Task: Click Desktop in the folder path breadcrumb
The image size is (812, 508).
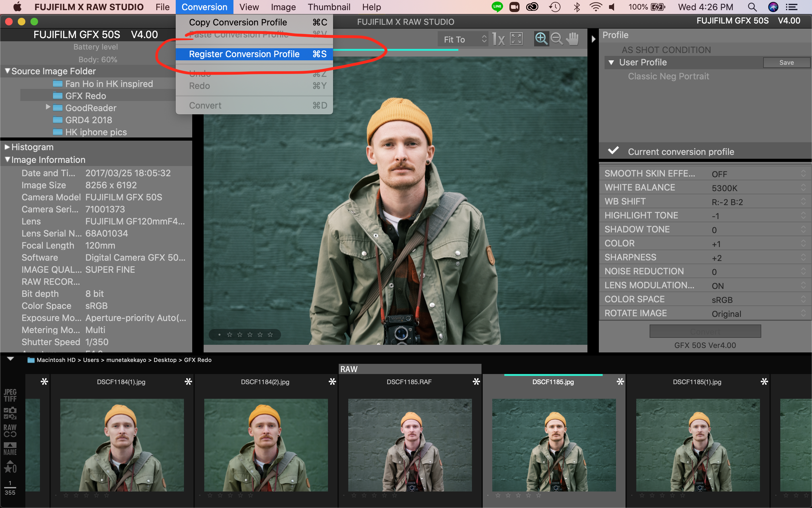Action: click(165, 360)
